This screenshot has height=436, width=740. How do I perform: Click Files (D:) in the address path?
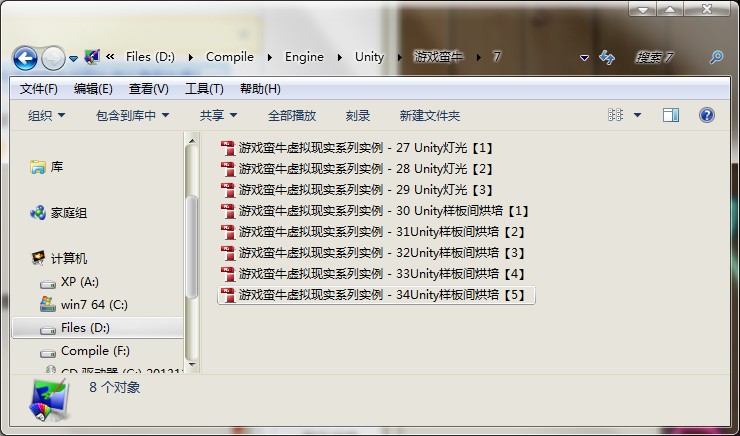pos(150,57)
